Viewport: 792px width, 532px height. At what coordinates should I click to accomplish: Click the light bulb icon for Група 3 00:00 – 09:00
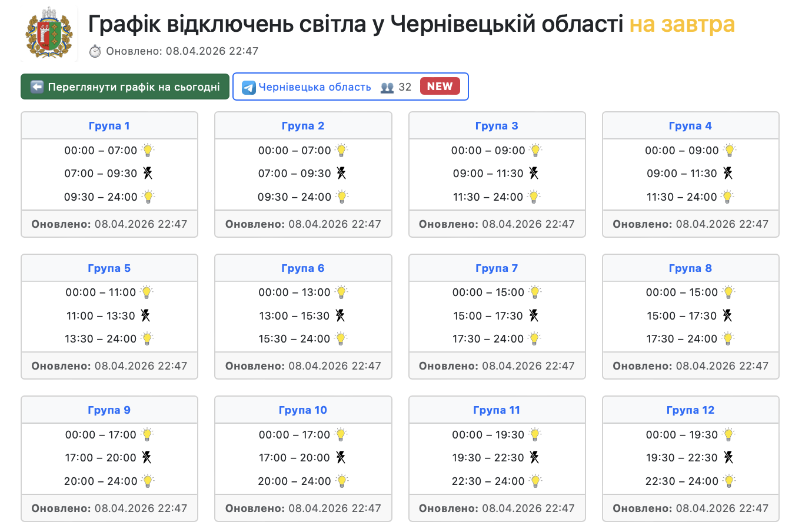click(535, 150)
